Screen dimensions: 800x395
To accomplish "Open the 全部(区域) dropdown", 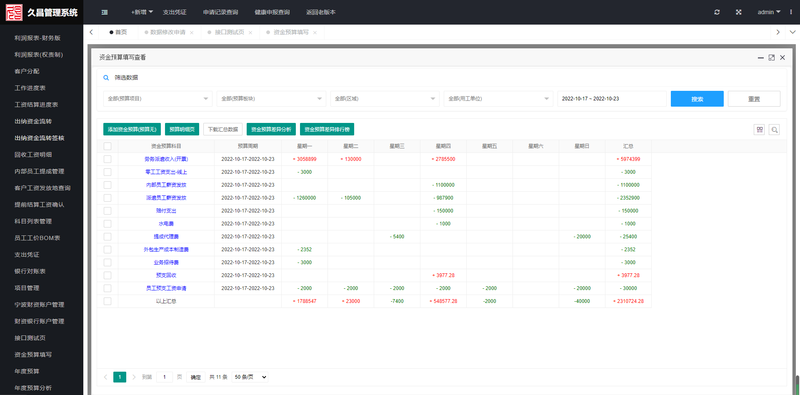I will coord(385,98).
